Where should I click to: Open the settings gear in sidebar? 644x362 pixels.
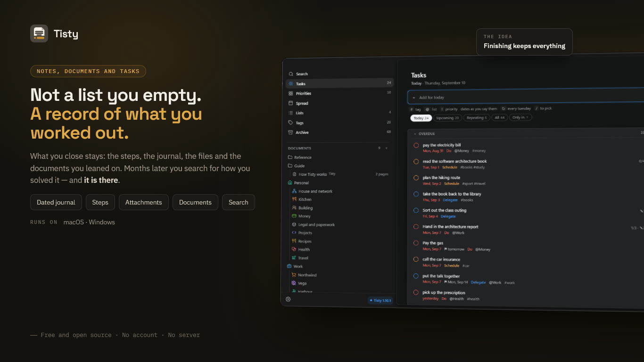click(x=288, y=299)
